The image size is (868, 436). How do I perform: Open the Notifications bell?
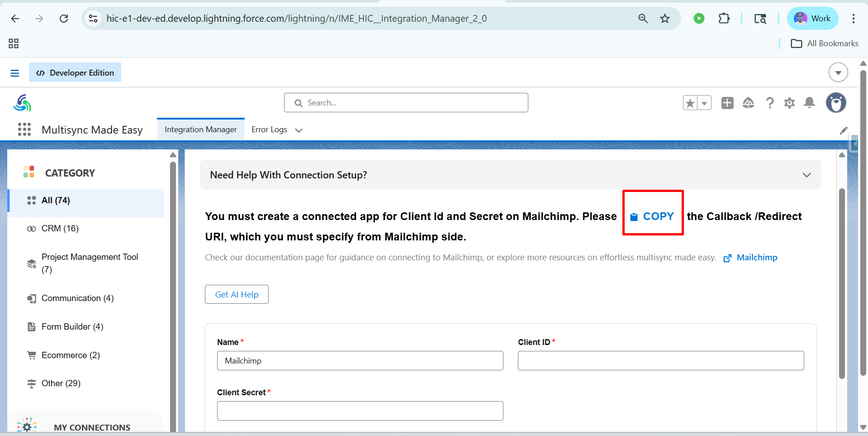click(810, 103)
